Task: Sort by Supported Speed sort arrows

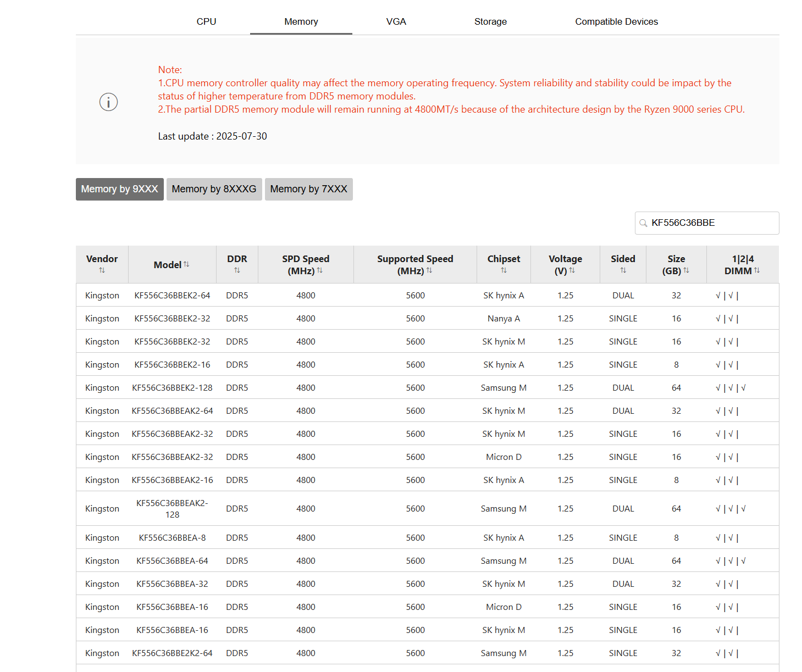Action: [429, 270]
